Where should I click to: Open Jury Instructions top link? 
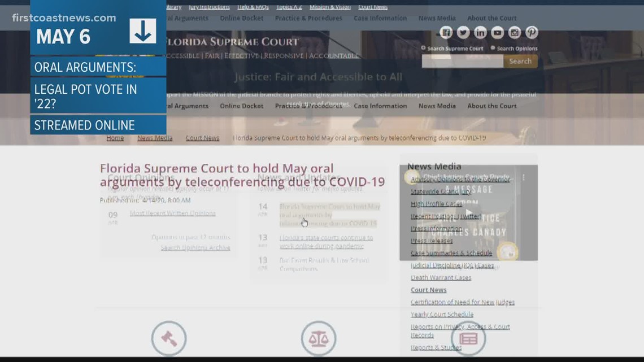pos(209,7)
